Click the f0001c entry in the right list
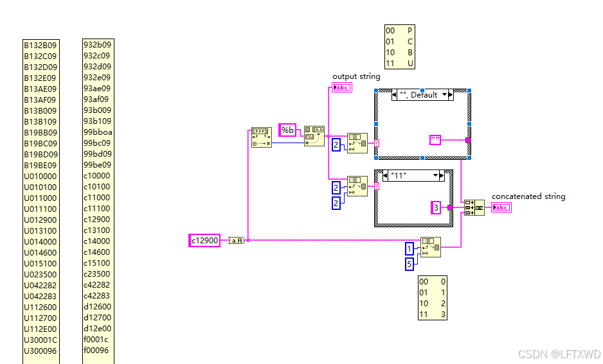The width and height of the screenshot is (603, 364). click(96, 340)
